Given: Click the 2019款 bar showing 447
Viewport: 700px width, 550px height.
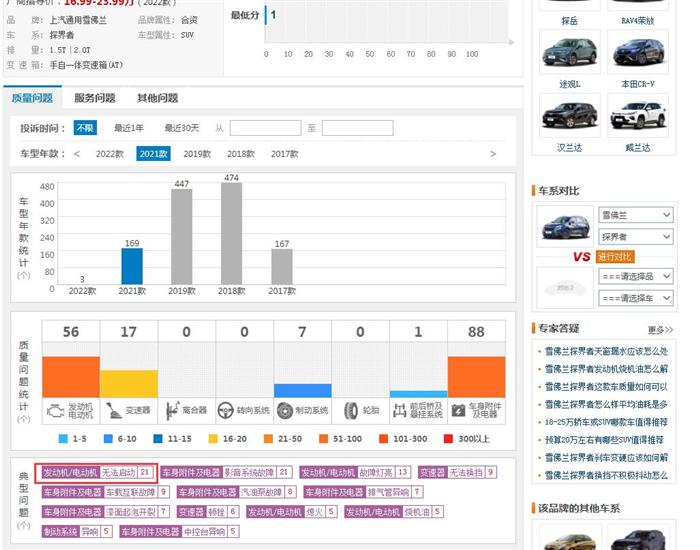Looking at the screenshot, I should click(182, 237).
